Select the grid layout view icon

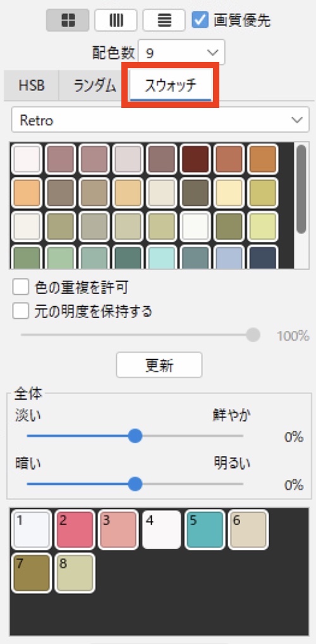point(68,20)
